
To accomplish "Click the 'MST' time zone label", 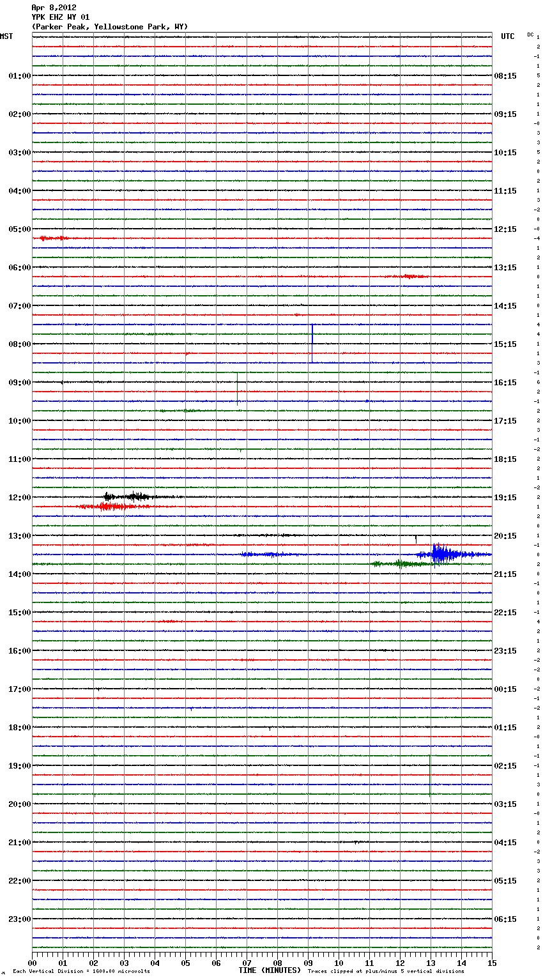I will 6,36.
